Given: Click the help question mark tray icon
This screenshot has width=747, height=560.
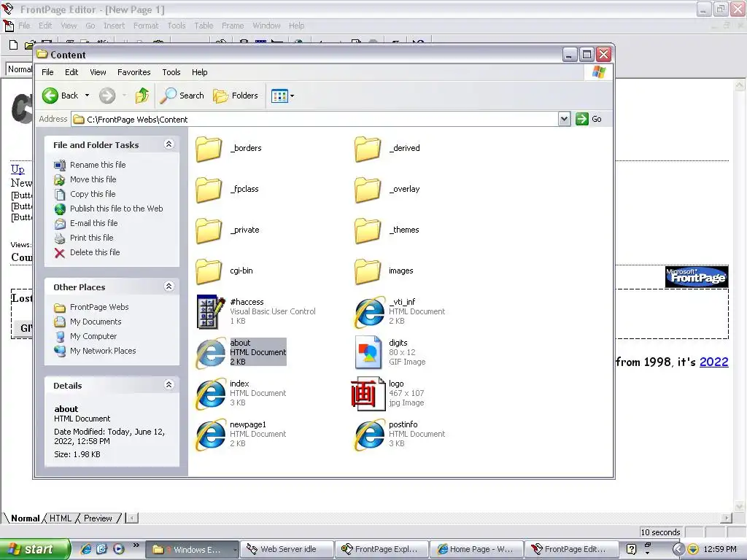Looking at the screenshot, I should pos(632,550).
